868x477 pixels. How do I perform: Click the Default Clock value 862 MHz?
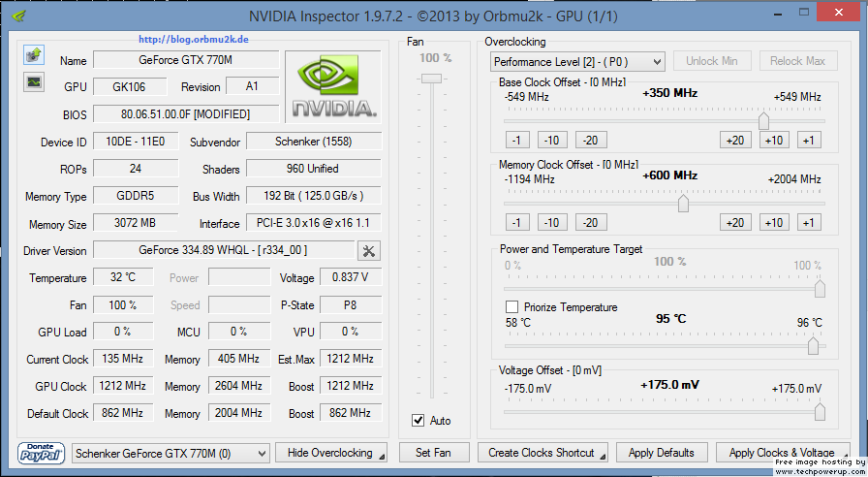coord(123,413)
